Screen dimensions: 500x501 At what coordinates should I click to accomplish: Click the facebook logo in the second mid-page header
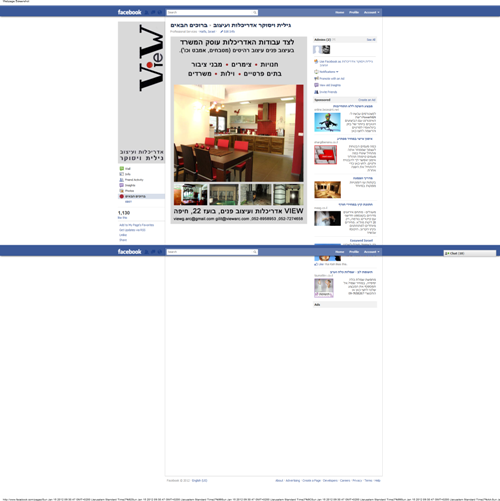pos(129,252)
